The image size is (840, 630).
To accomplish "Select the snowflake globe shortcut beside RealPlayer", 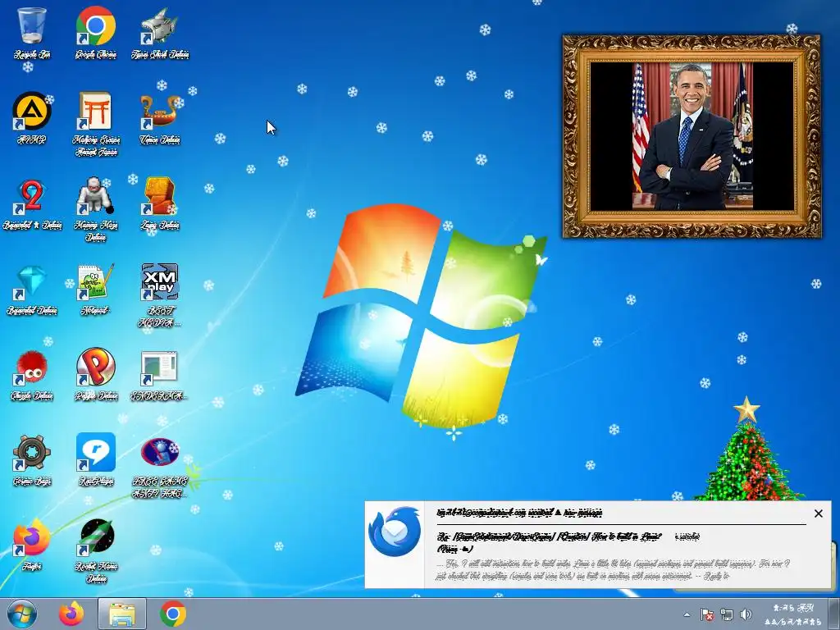I will click(160, 467).
